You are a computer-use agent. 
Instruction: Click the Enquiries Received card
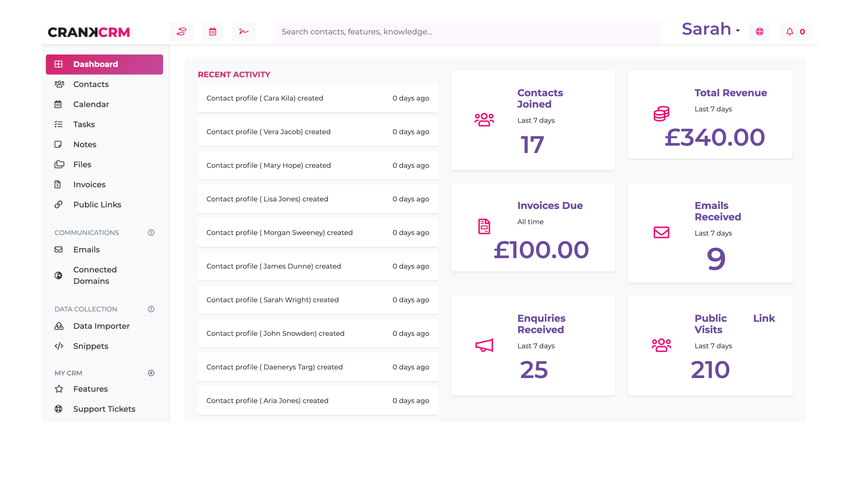[x=533, y=346]
